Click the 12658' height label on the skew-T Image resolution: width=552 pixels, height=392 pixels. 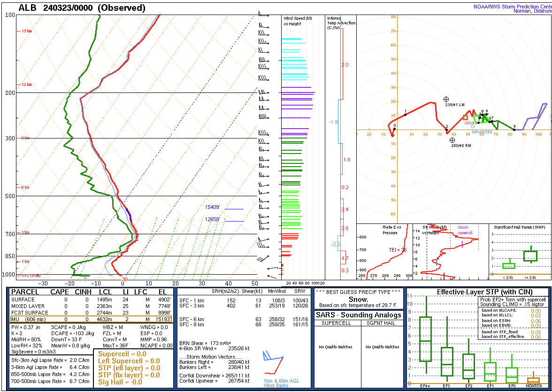click(x=213, y=219)
